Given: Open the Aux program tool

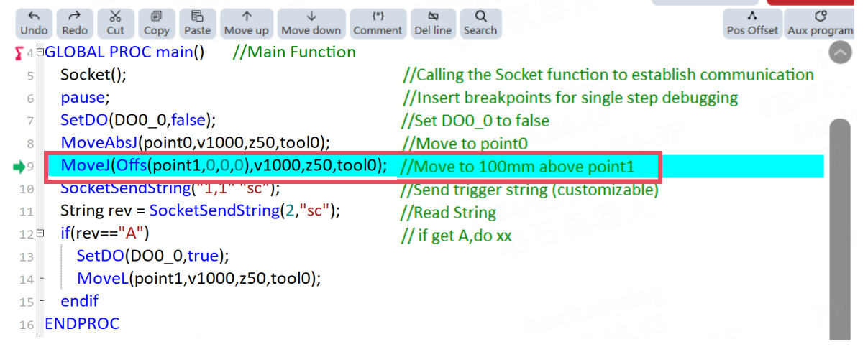Looking at the screenshot, I should (819, 23).
